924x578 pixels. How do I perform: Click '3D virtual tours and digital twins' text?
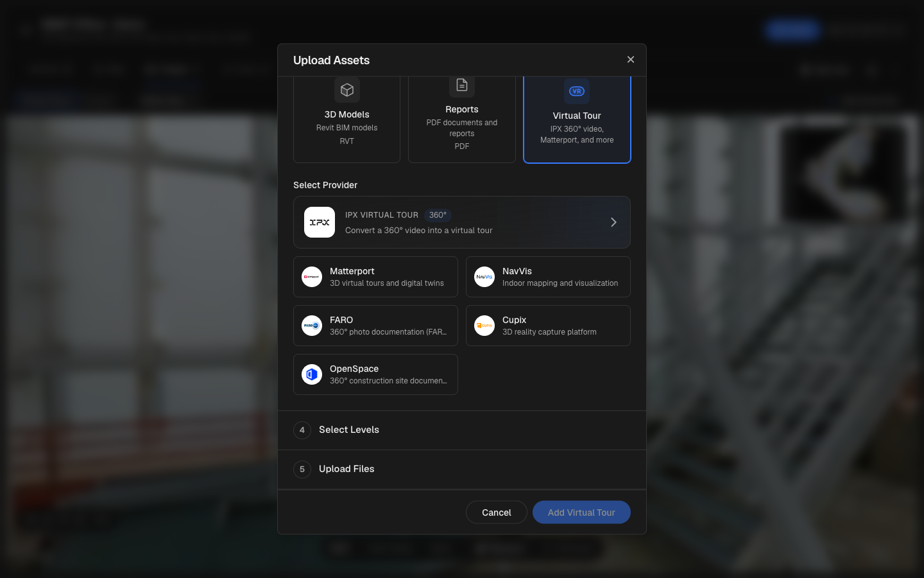click(x=387, y=283)
